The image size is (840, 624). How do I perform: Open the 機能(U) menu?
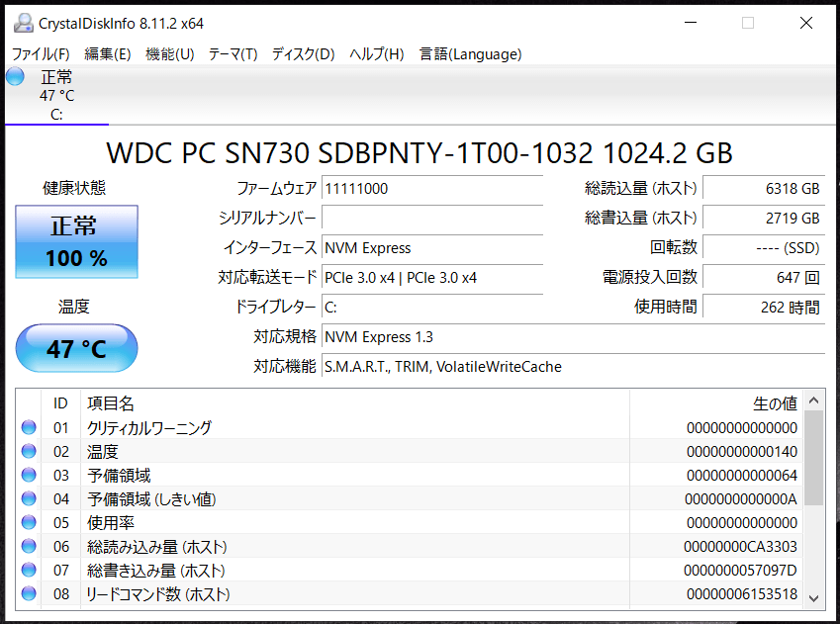(170, 54)
